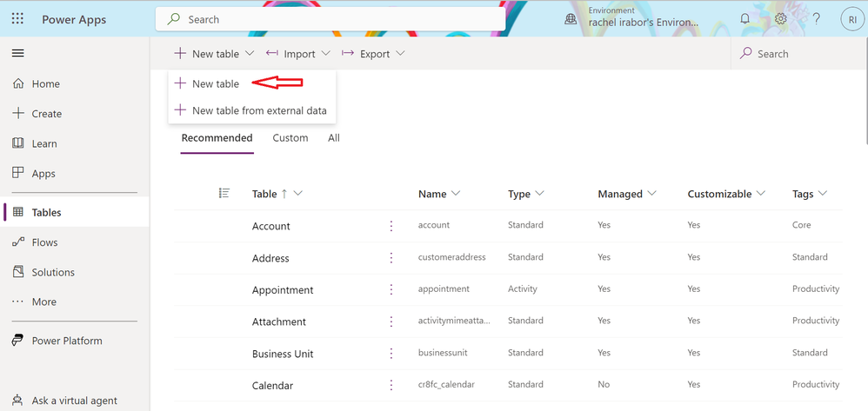Click the 'cr8fc_calendar' name cell
This screenshot has width=868, height=411.
tap(446, 384)
